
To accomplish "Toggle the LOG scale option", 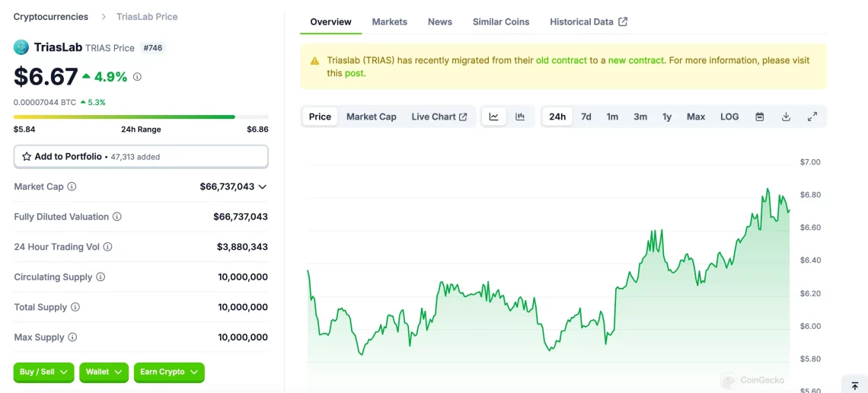I will (x=729, y=117).
